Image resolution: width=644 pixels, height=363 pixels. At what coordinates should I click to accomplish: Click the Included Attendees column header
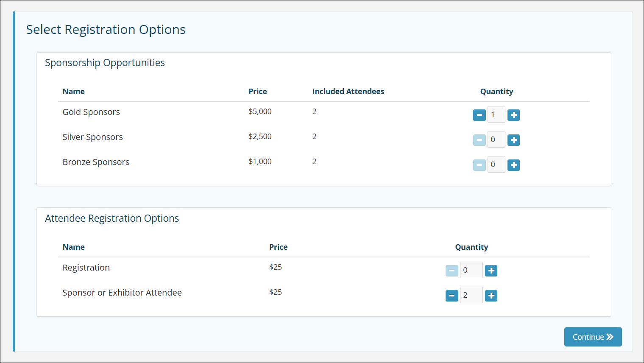point(348,92)
